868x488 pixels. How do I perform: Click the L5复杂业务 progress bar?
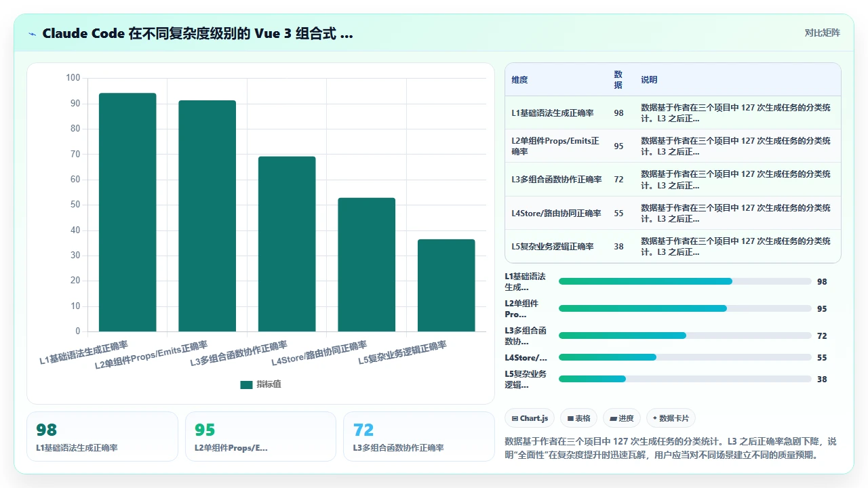click(x=685, y=379)
